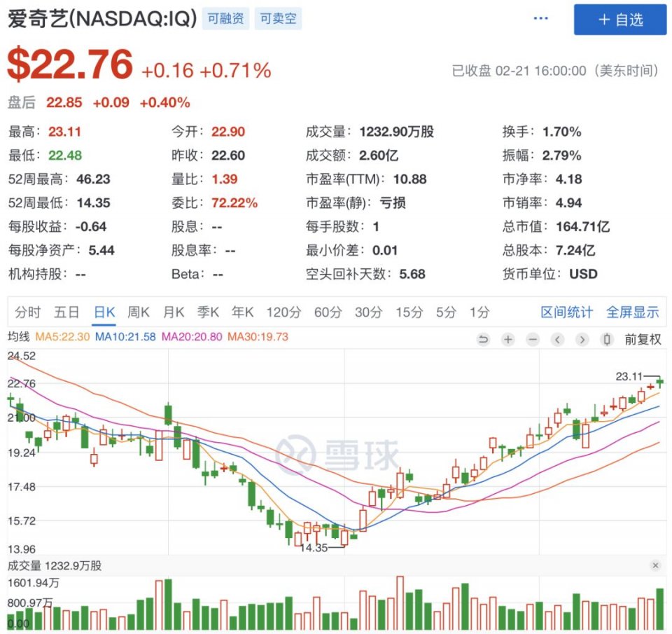Pan chart left with the left chevron icon
Viewport: 672px width, 634px height.
[x=557, y=340]
